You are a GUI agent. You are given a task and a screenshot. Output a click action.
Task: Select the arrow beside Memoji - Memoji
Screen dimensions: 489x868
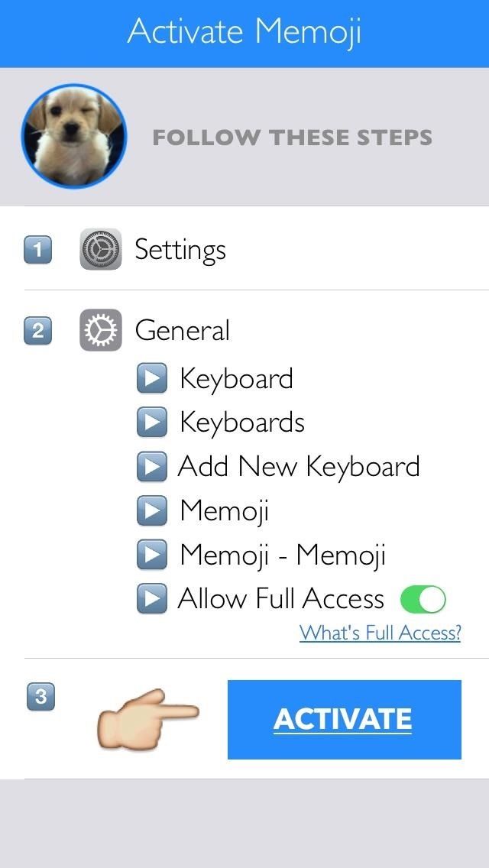152,555
